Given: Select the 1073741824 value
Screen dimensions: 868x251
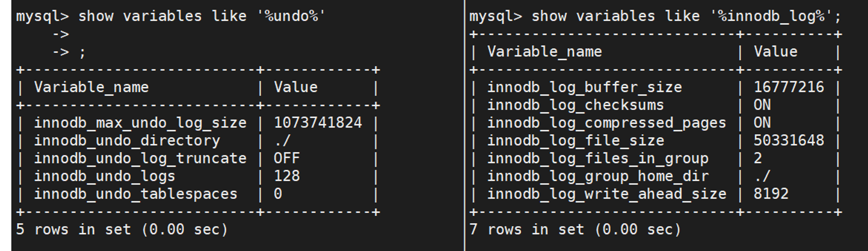Looking at the screenshot, I should click(318, 122).
